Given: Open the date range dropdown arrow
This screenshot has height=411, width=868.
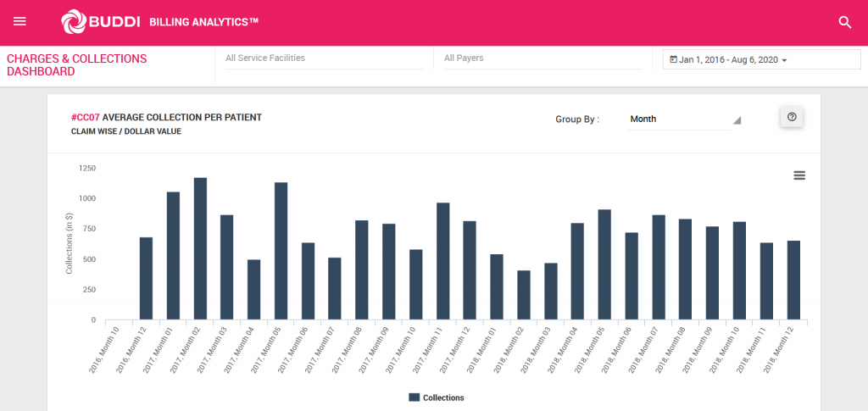Looking at the screenshot, I should [784, 60].
